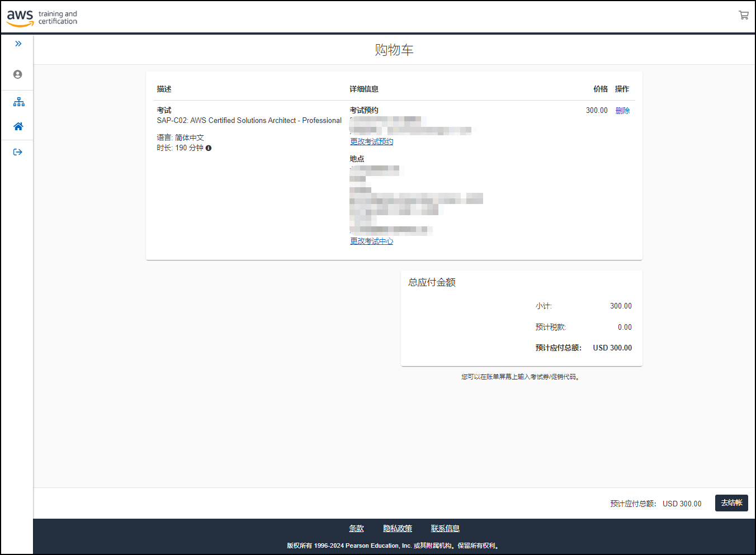
Task: Open the user profile icon
Action: (18, 74)
